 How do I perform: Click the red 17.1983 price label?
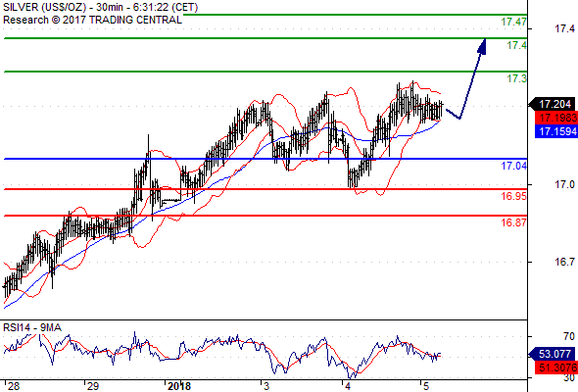coord(556,118)
